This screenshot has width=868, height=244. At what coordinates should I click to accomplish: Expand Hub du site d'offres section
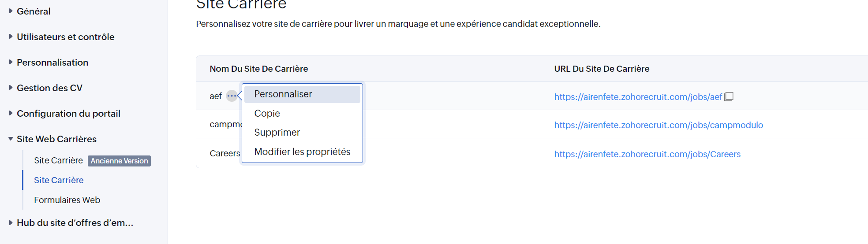tap(75, 223)
